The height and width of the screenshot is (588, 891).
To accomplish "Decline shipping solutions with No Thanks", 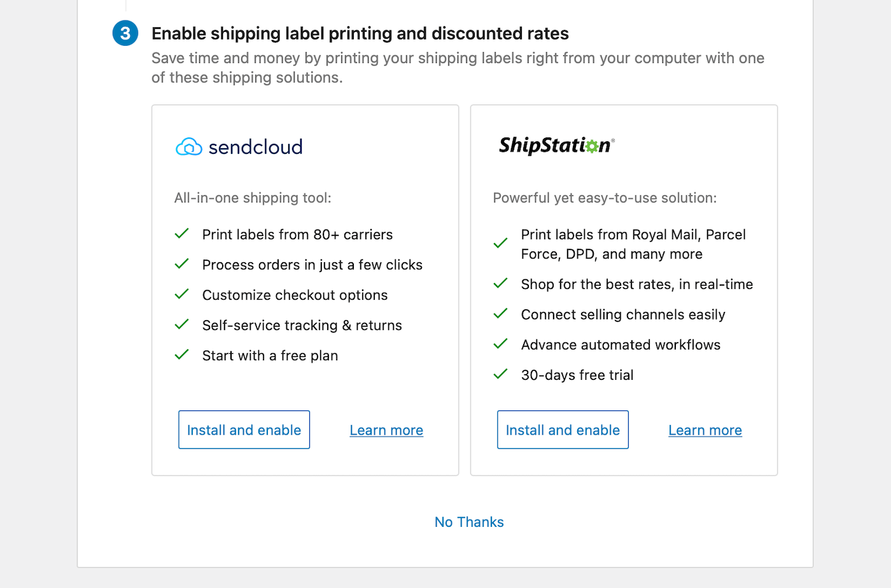I will click(469, 522).
